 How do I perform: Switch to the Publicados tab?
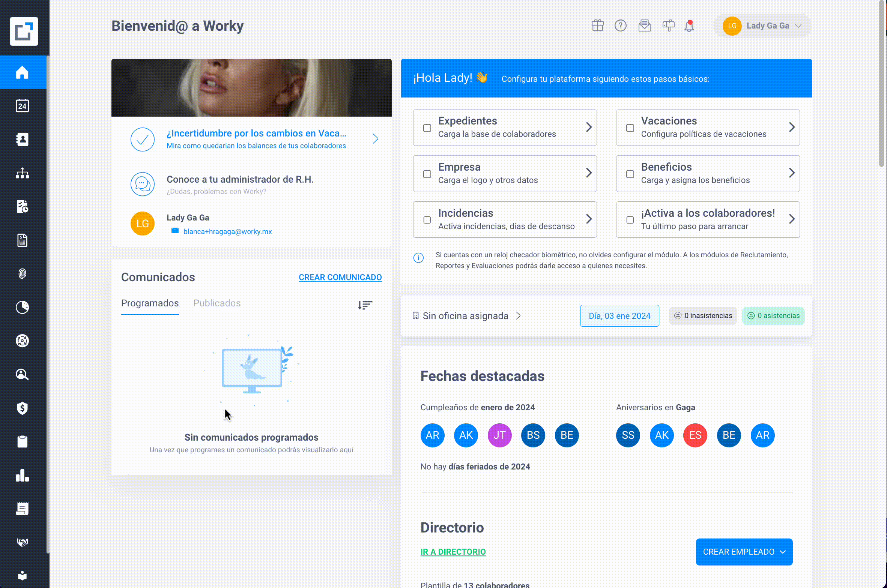tap(217, 303)
